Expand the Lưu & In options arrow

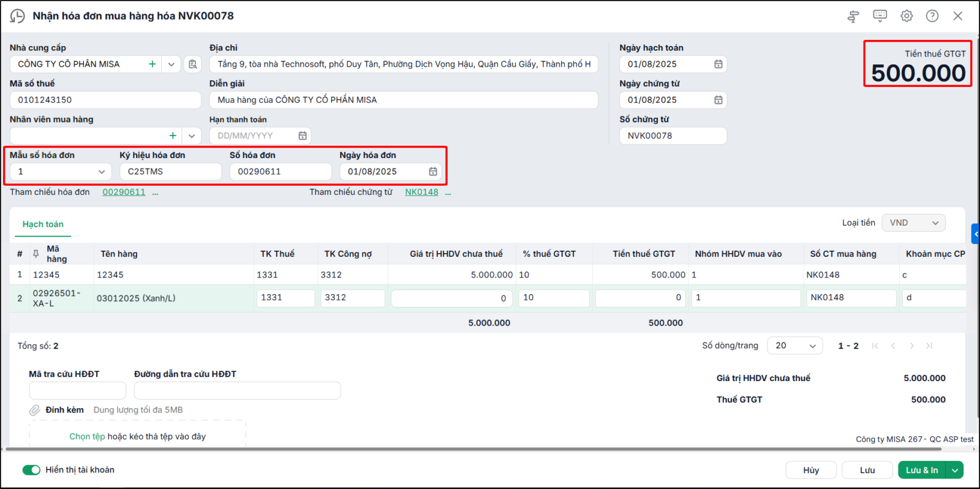coord(955,471)
